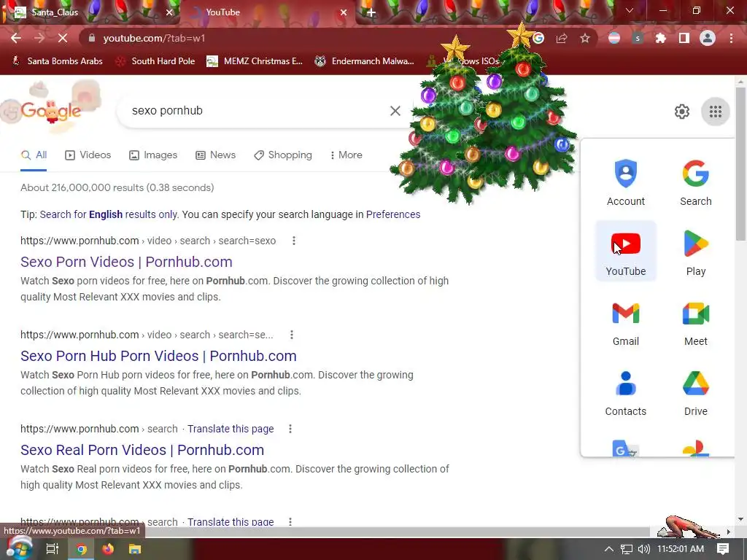
Task: Click the vertical page scrollbar thumb
Action: point(740,164)
